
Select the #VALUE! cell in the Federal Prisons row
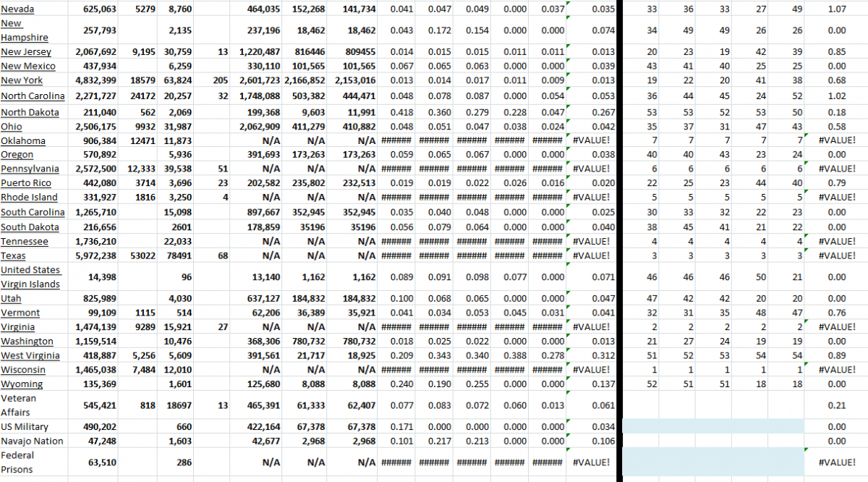[x=593, y=462]
